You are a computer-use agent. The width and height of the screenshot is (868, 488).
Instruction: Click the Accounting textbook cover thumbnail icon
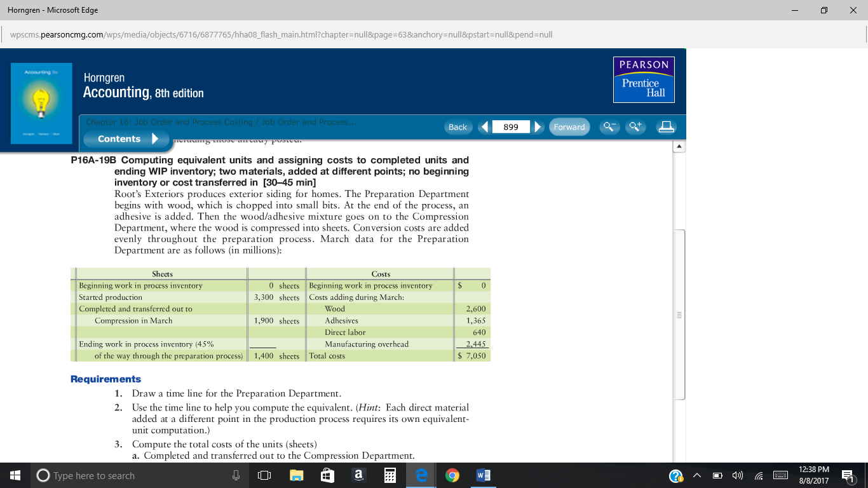click(x=41, y=104)
